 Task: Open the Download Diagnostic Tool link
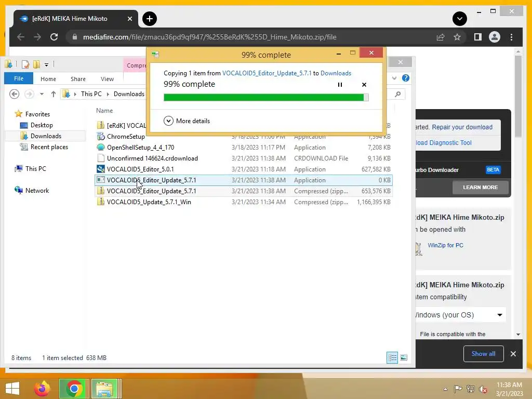[444, 143]
